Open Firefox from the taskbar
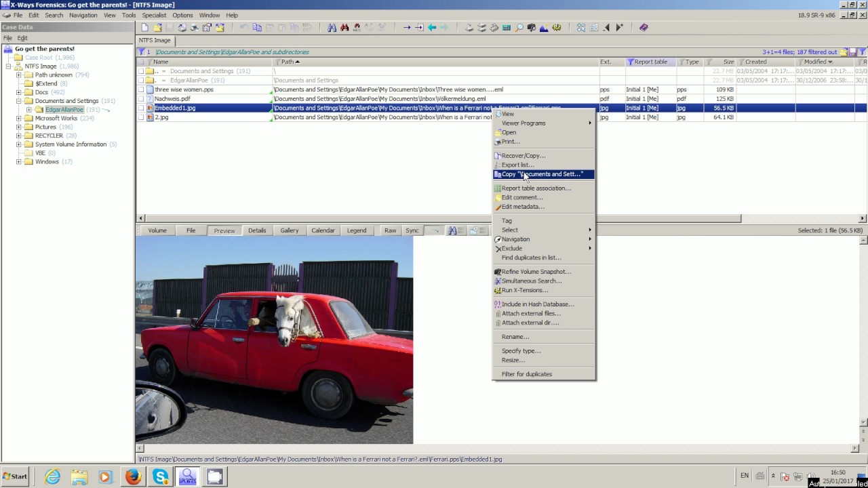 click(133, 476)
